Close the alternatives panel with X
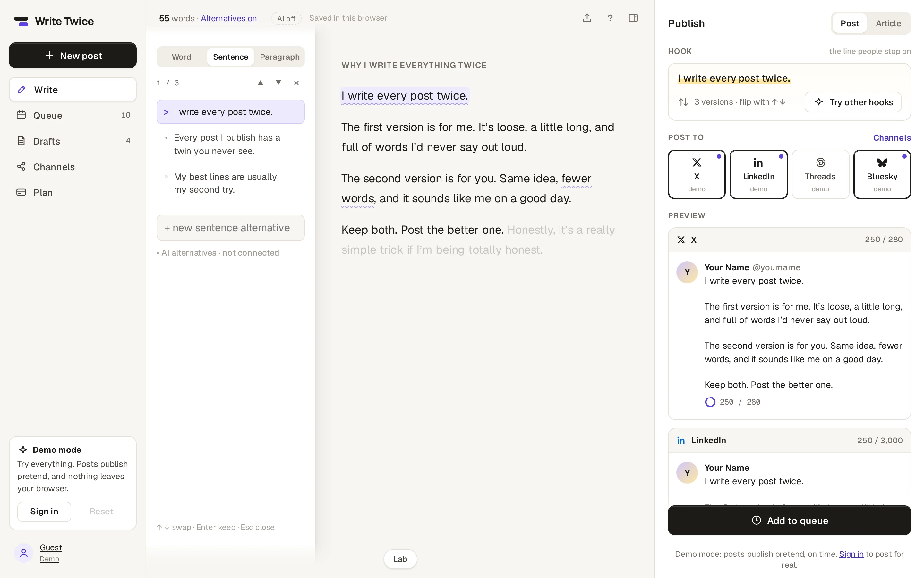 (296, 83)
